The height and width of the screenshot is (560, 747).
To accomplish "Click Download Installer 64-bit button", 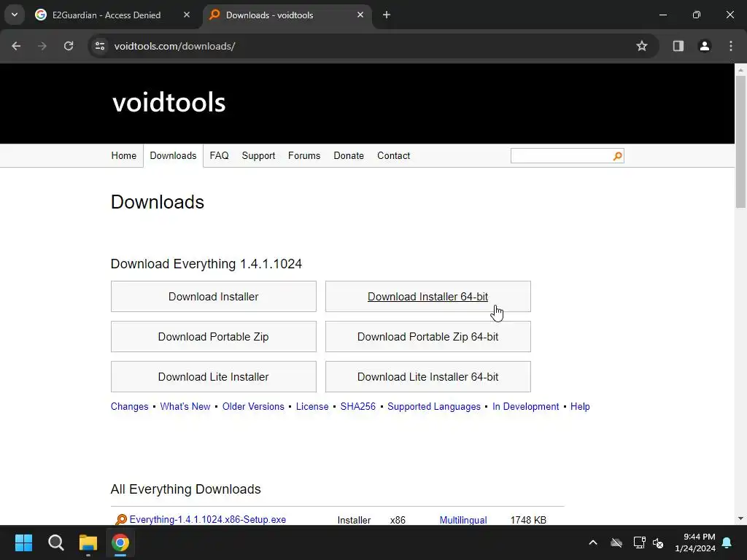I will point(427,297).
